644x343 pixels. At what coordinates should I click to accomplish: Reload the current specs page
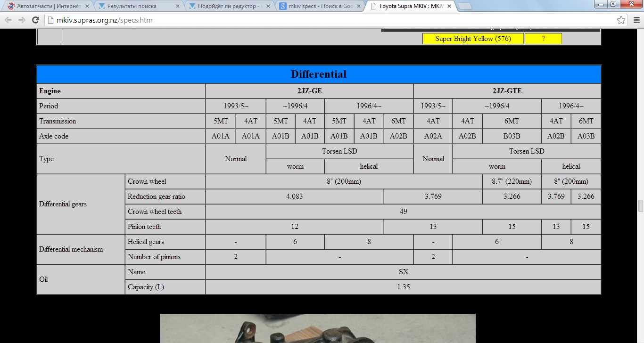pos(35,20)
